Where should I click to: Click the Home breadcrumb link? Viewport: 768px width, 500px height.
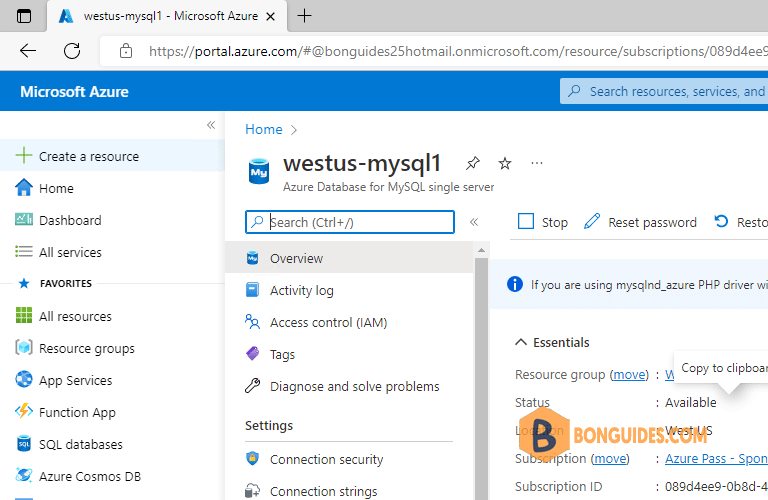tap(264, 129)
